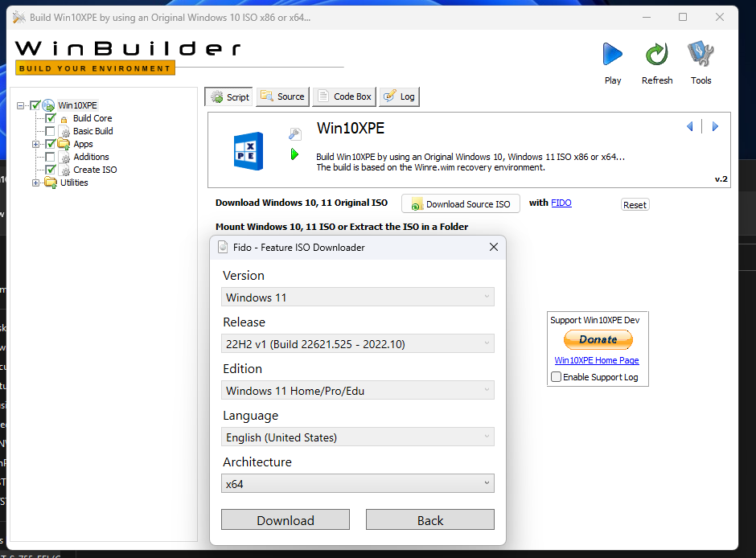This screenshot has width=756, height=558.
Task: Expand the Utilities tree node
Action: click(35, 183)
